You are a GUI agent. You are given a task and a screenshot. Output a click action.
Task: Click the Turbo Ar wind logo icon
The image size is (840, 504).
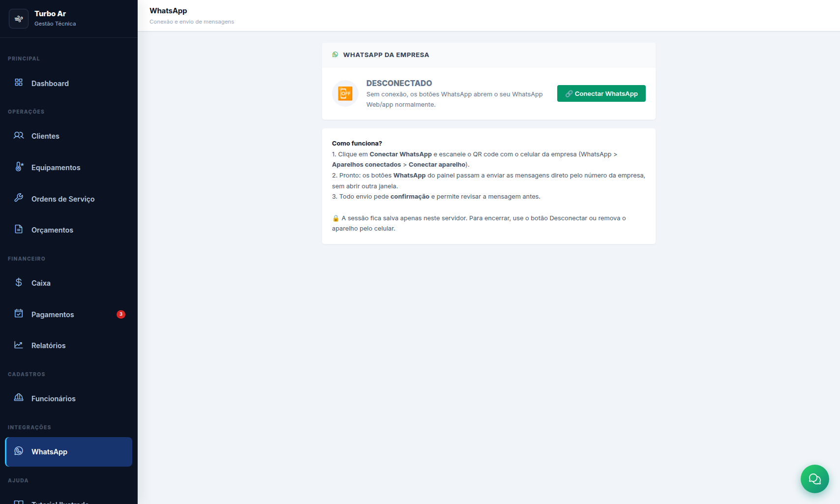19,19
